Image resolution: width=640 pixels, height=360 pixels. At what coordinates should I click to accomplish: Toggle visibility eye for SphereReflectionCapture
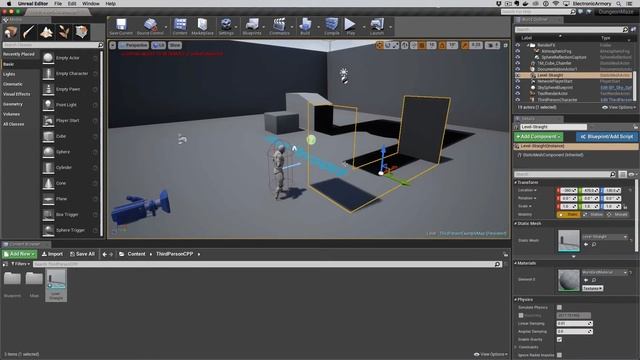tap(518, 58)
